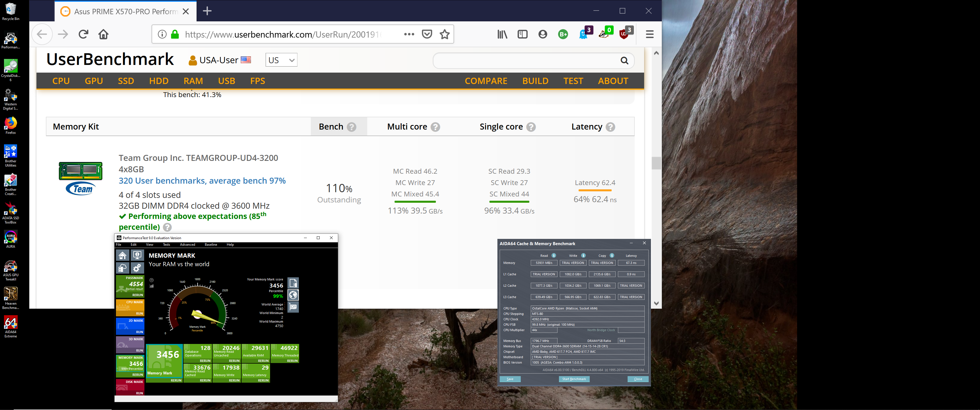Open the 320 User benchmarks link
The image size is (980, 410).
(x=202, y=181)
